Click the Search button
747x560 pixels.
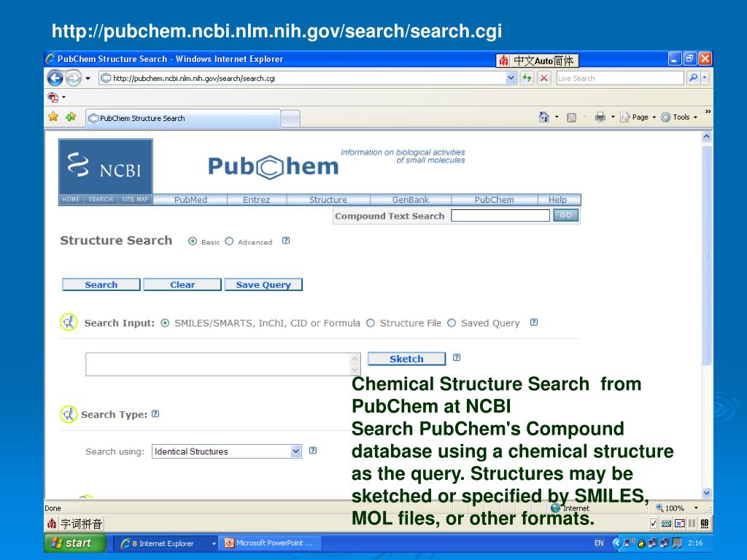point(101,285)
